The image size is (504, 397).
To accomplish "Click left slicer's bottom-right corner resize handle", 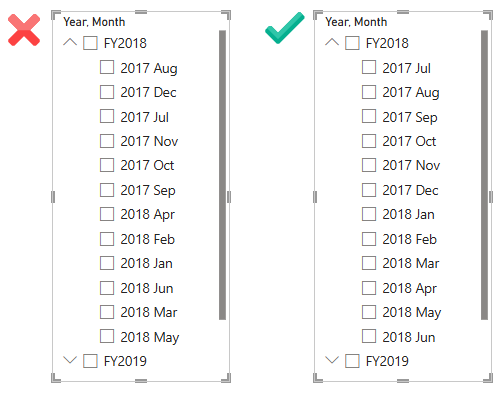I will point(227,378).
